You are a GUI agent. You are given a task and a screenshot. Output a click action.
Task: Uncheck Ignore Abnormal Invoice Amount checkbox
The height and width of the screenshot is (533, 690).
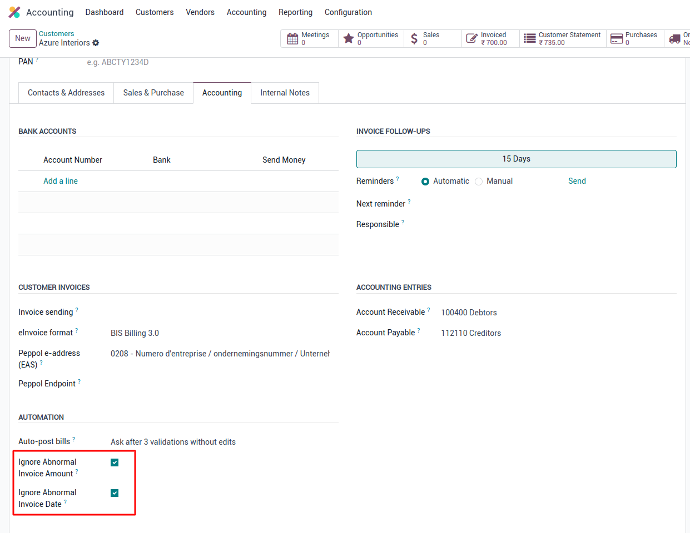pos(115,463)
